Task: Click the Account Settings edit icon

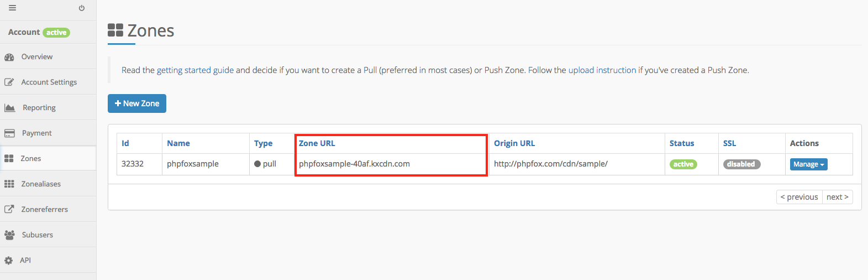Action: [x=9, y=82]
